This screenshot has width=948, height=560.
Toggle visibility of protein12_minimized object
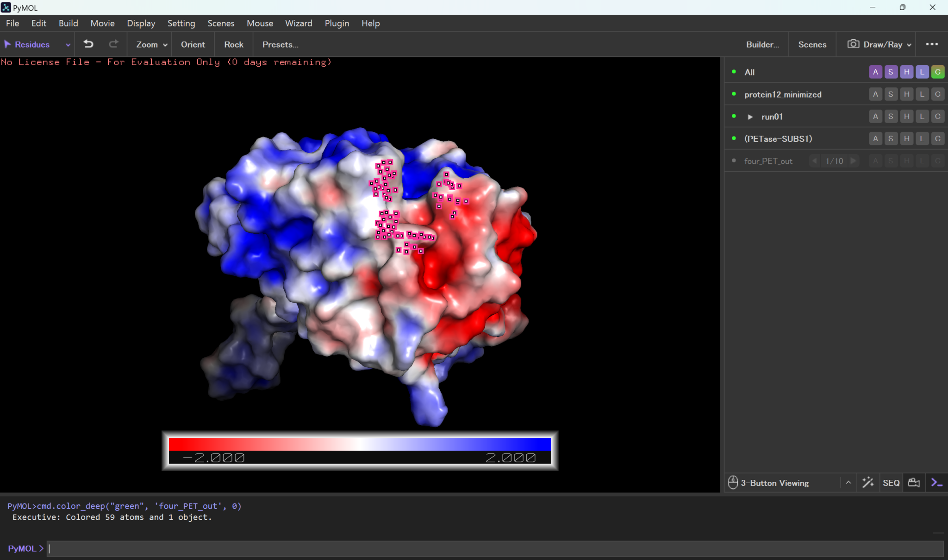[734, 94]
